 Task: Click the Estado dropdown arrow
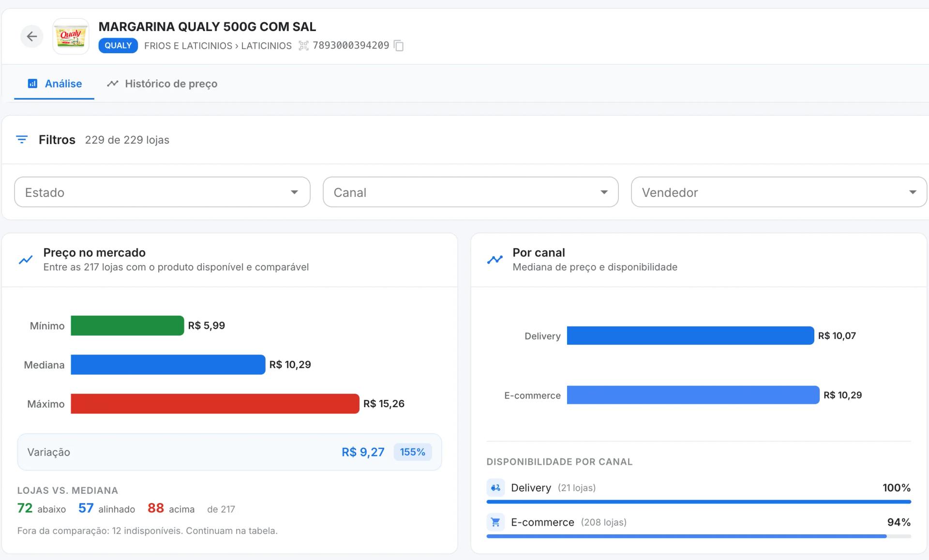coord(294,192)
